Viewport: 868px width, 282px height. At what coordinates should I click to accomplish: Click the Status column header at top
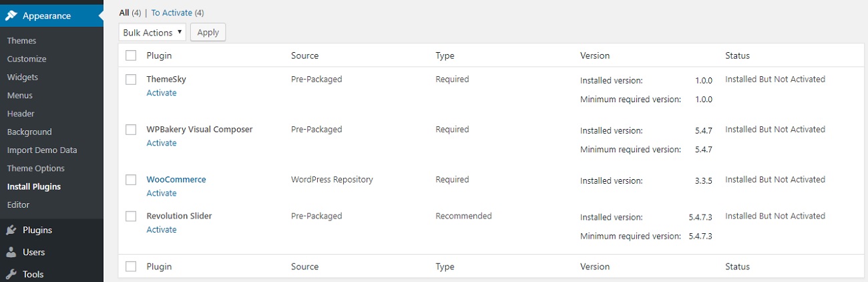pos(737,55)
